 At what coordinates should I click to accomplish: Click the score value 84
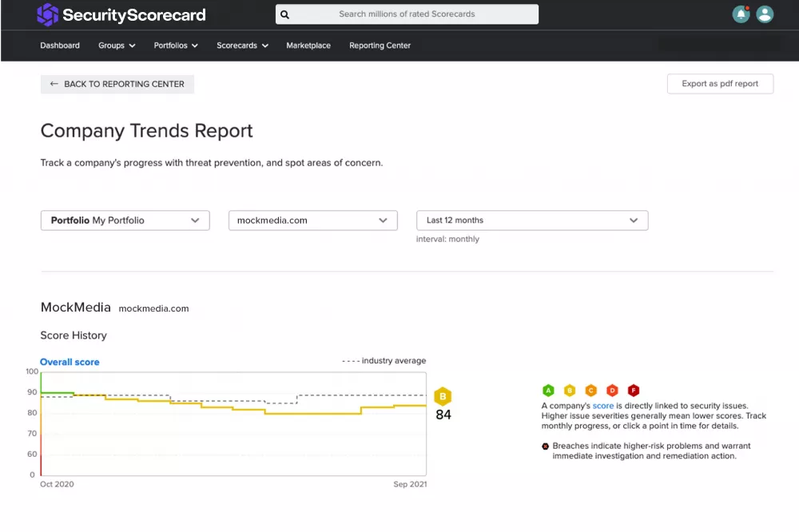pos(443,415)
